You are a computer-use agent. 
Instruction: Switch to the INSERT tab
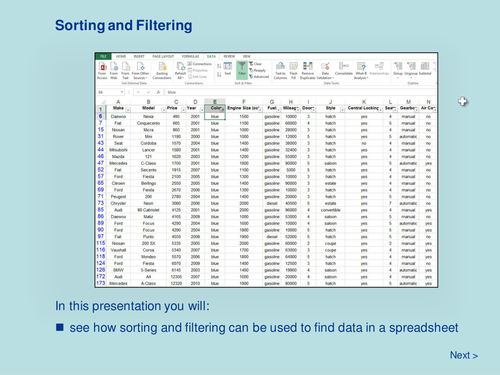139,56
